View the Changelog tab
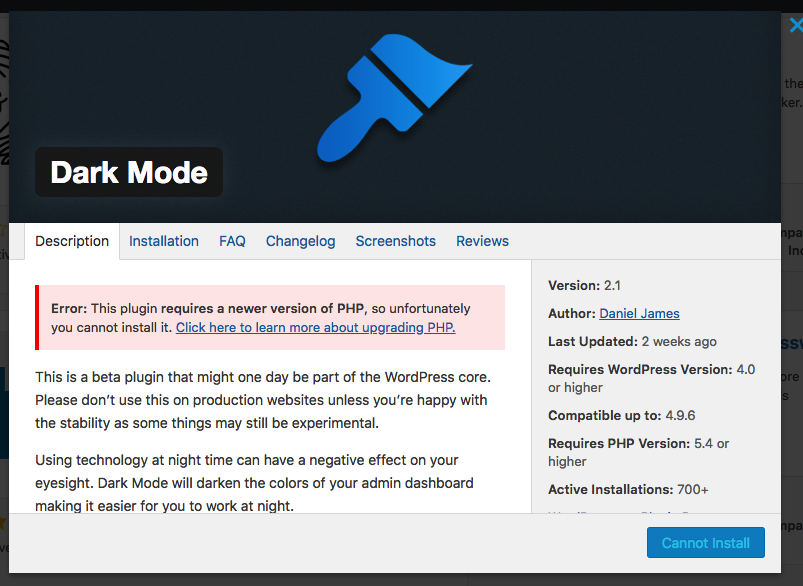The height and width of the screenshot is (586, 803). point(301,241)
